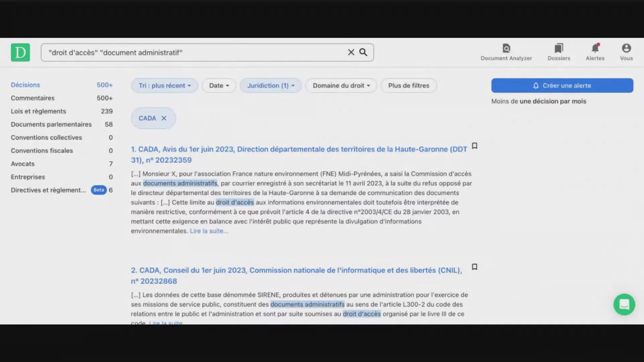Open the Vous account menu
644x362 pixels.
[x=626, y=52]
